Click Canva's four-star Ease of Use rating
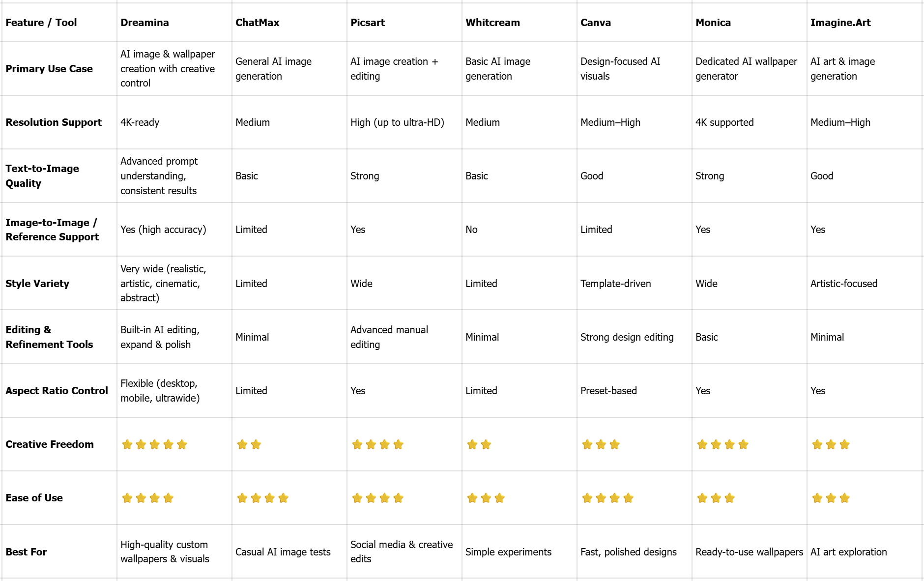 click(607, 498)
